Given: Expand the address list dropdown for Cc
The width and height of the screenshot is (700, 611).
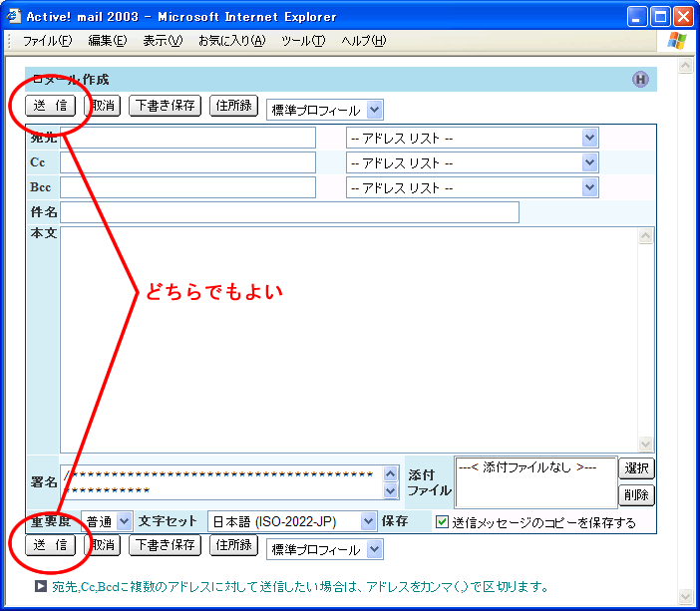Looking at the screenshot, I should click(473, 162).
